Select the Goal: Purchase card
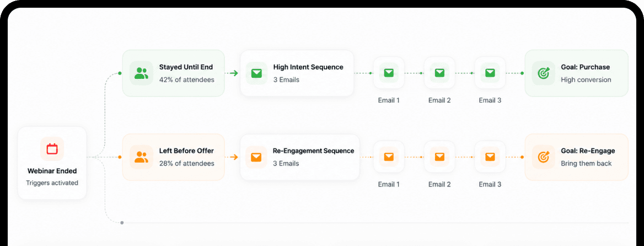The width and height of the screenshot is (644, 246). (577, 73)
